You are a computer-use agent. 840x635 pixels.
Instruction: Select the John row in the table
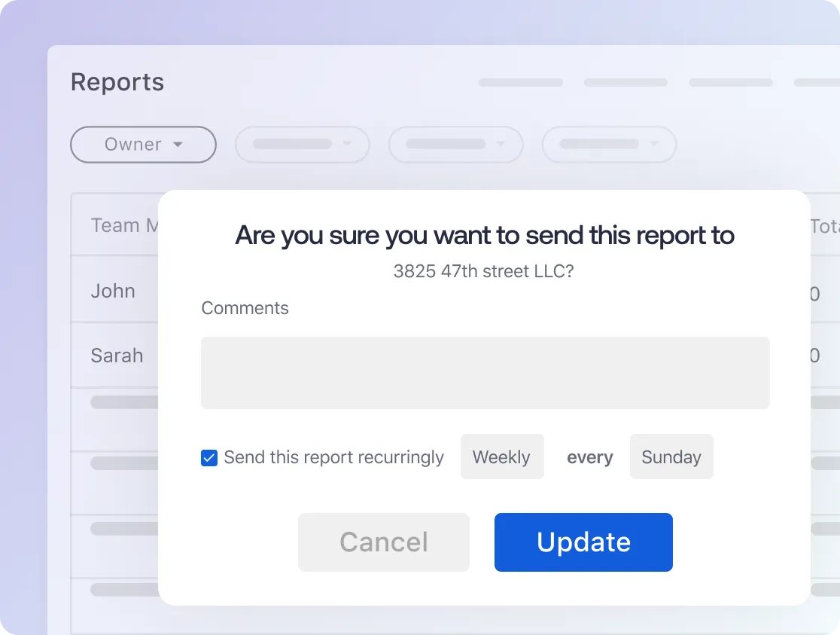[113, 291]
